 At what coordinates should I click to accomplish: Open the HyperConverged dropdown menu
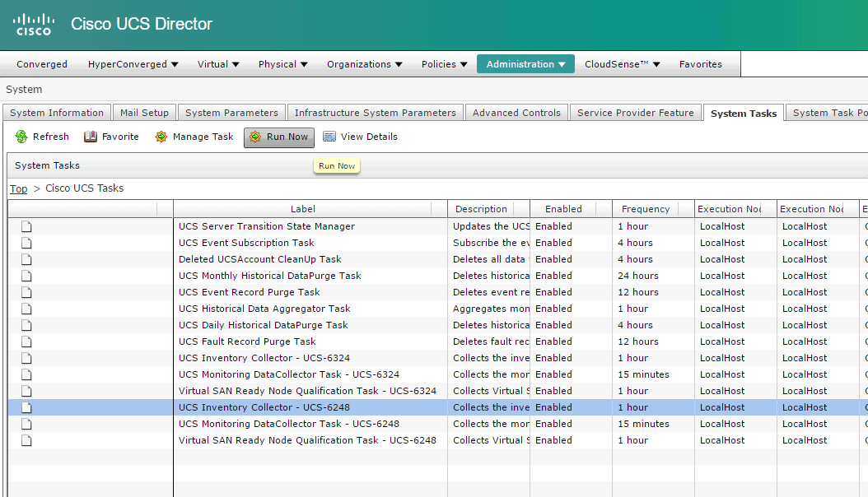click(133, 64)
